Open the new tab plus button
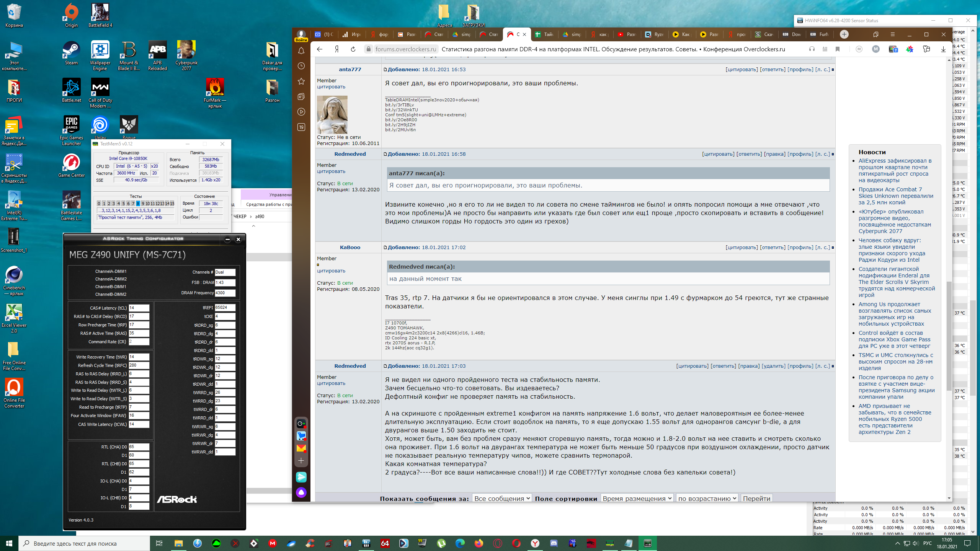 coord(844,34)
